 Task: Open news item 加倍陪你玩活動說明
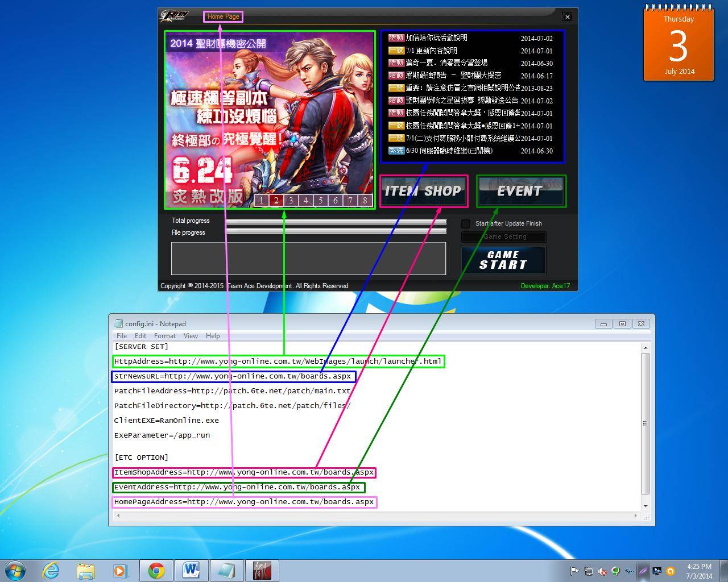click(436, 38)
